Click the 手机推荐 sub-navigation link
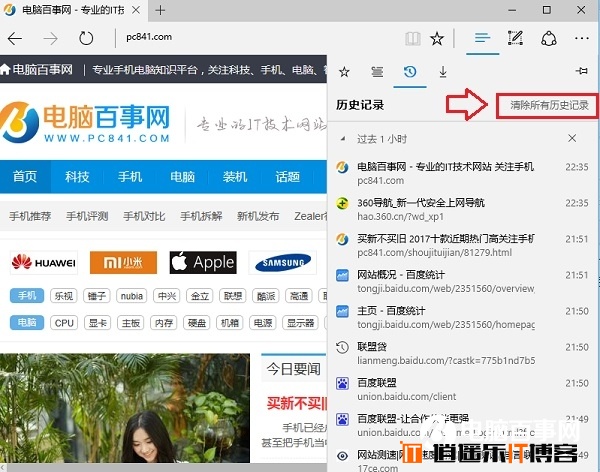The height and width of the screenshot is (472, 600). pyautogui.click(x=30, y=216)
